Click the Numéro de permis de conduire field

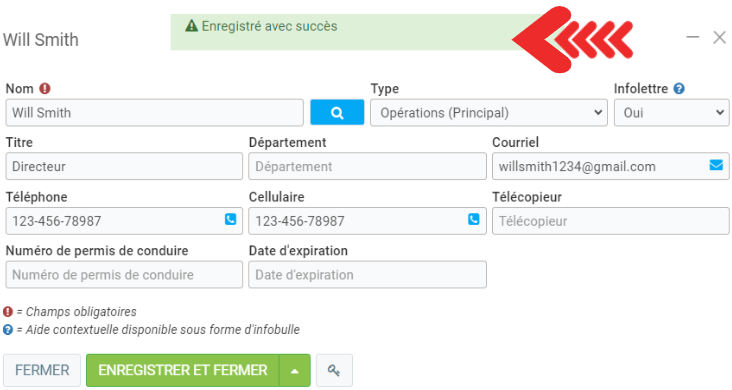click(124, 275)
